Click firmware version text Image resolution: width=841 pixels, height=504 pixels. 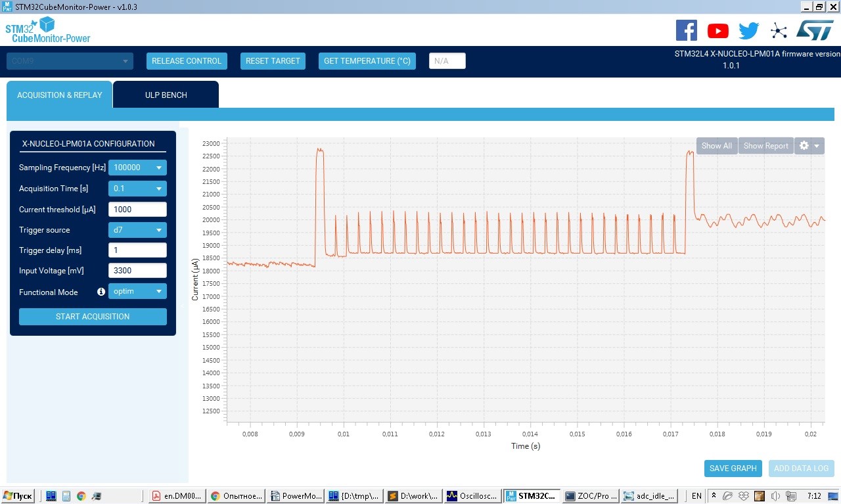coord(757,60)
